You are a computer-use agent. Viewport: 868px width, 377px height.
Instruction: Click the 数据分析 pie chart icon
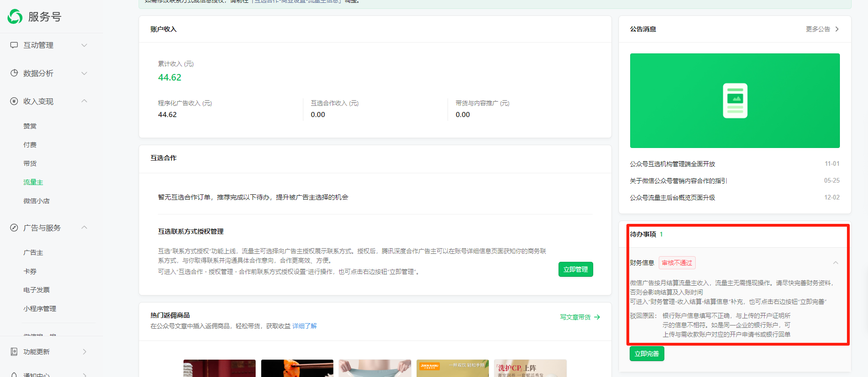point(14,73)
